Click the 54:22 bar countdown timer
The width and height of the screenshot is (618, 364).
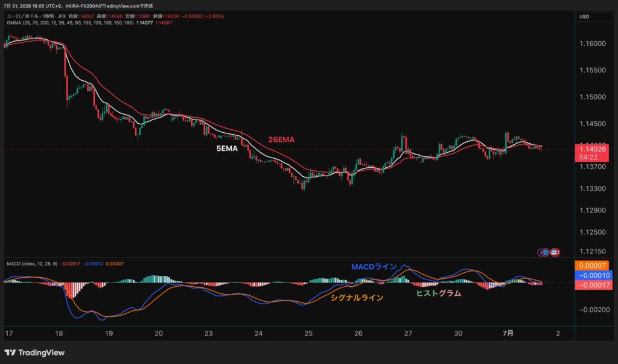click(x=588, y=158)
